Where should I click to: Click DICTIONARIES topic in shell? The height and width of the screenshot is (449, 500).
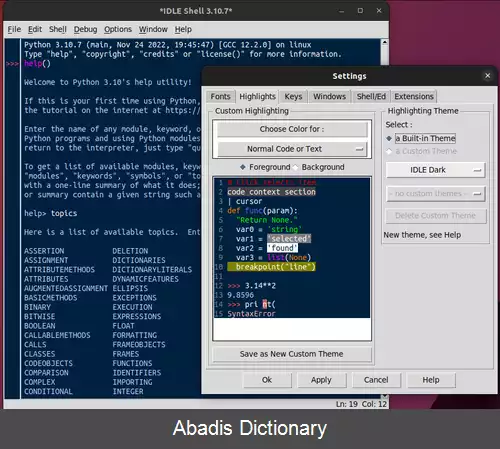tap(139, 260)
